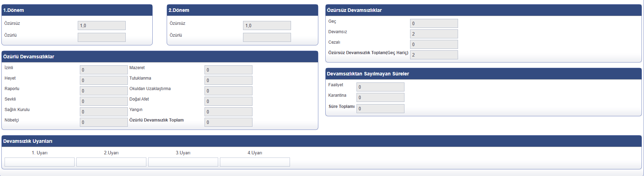Viewport: 644px width, 176px height.
Task: Focus the 4.Uyarı text box
Action: click(255, 162)
